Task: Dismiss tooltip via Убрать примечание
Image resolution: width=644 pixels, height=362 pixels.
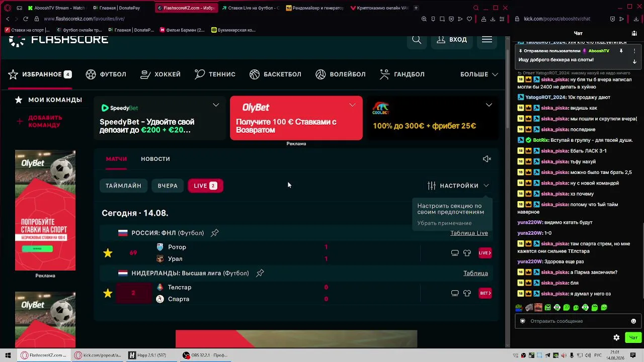Action: pyautogui.click(x=444, y=223)
